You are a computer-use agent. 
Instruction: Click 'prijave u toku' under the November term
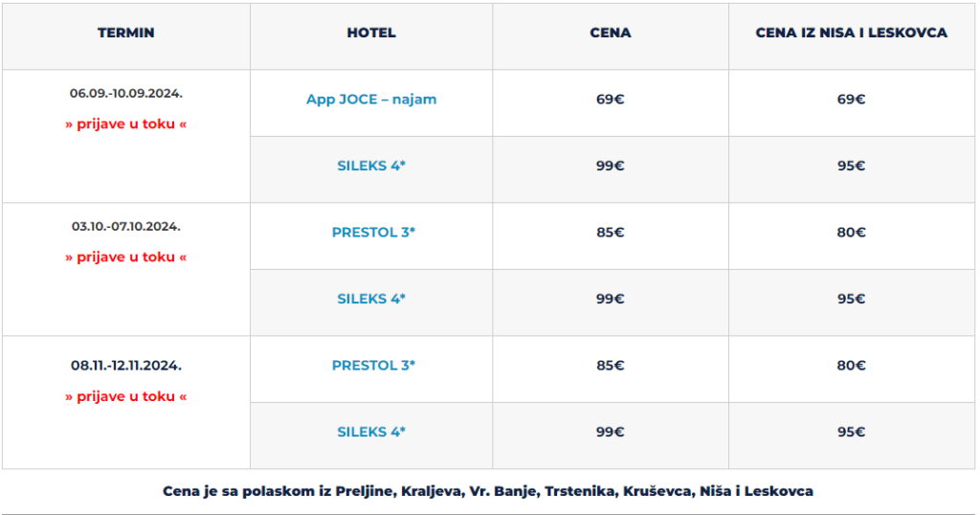(125, 397)
